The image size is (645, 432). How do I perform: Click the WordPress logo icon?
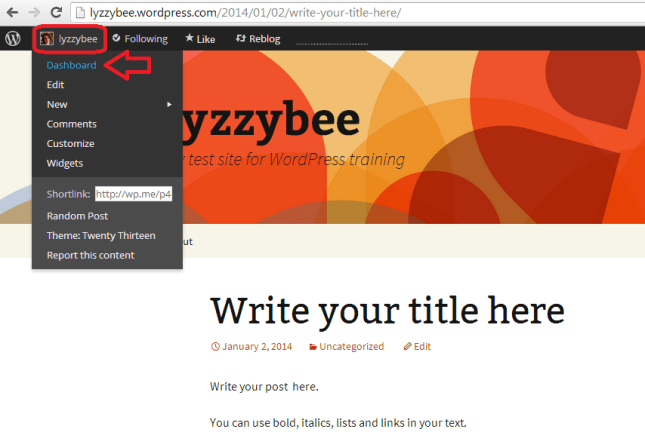coord(13,39)
